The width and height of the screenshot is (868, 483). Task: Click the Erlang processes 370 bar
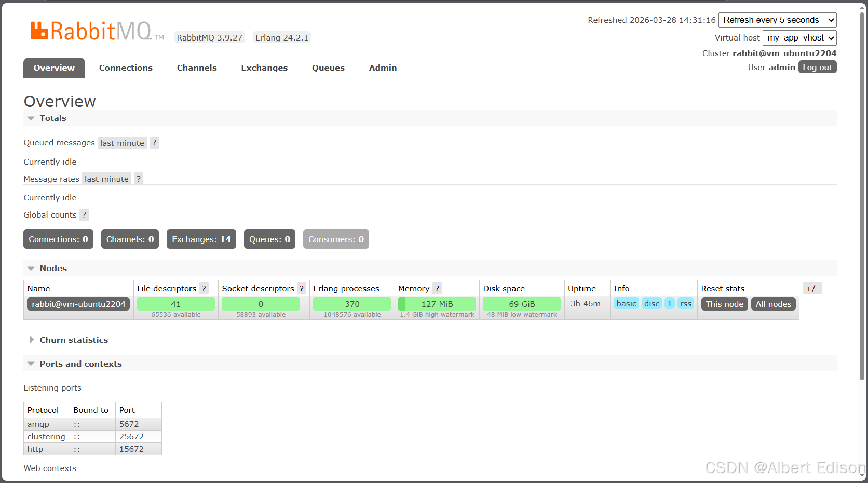(352, 304)
